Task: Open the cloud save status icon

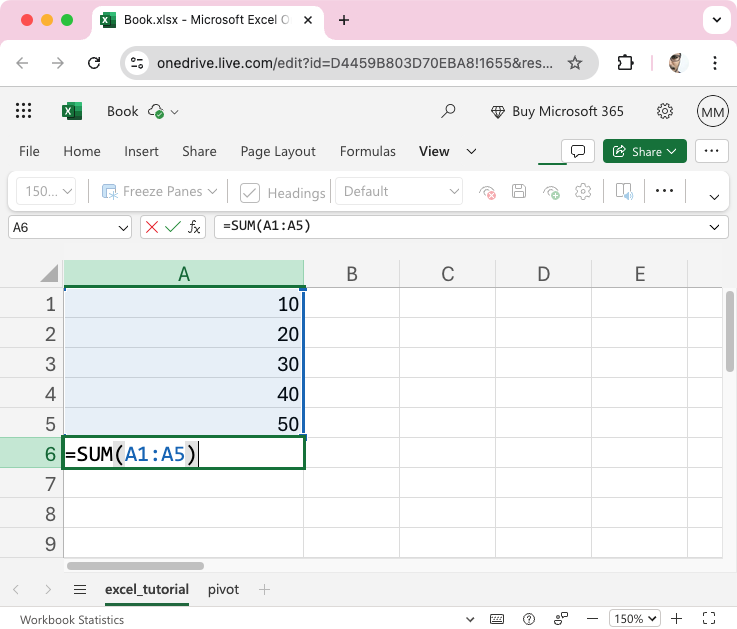Action: 156,112
